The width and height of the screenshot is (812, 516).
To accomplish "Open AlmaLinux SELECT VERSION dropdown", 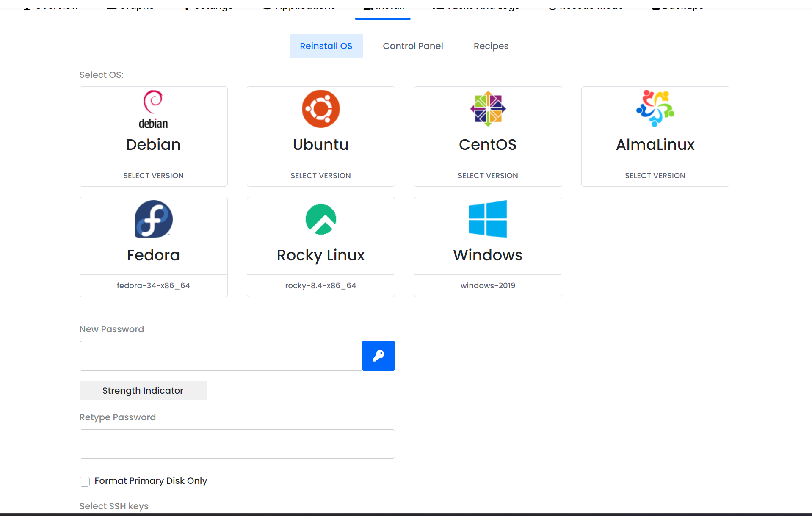I will click(x=655, y=175).
